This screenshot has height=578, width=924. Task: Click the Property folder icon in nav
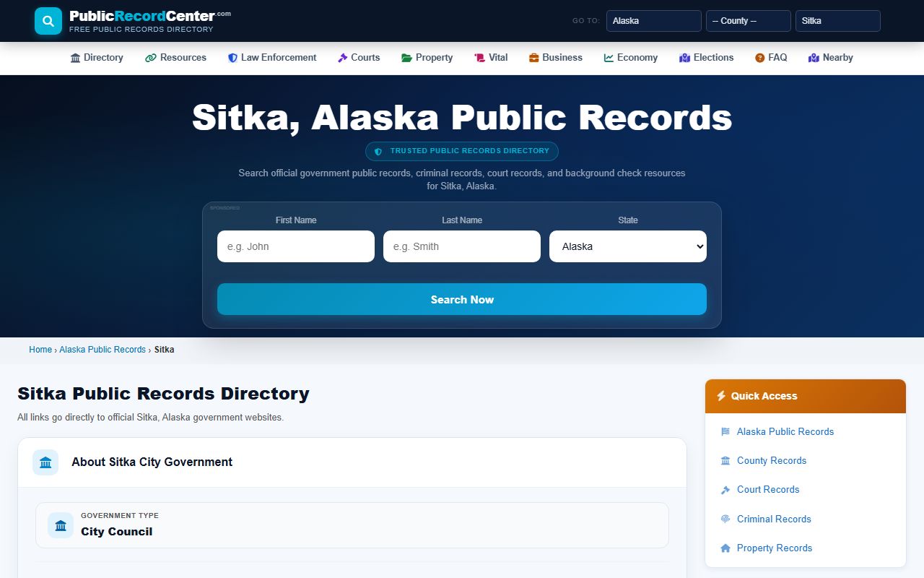[407, 58]
